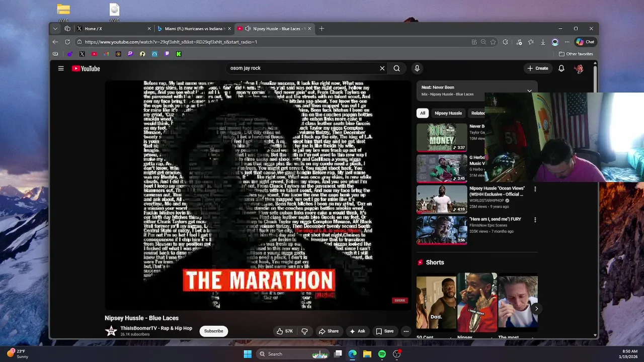The image size is (644, 362).
Task: Click the Ask button under the video
Action: (357, 331)
